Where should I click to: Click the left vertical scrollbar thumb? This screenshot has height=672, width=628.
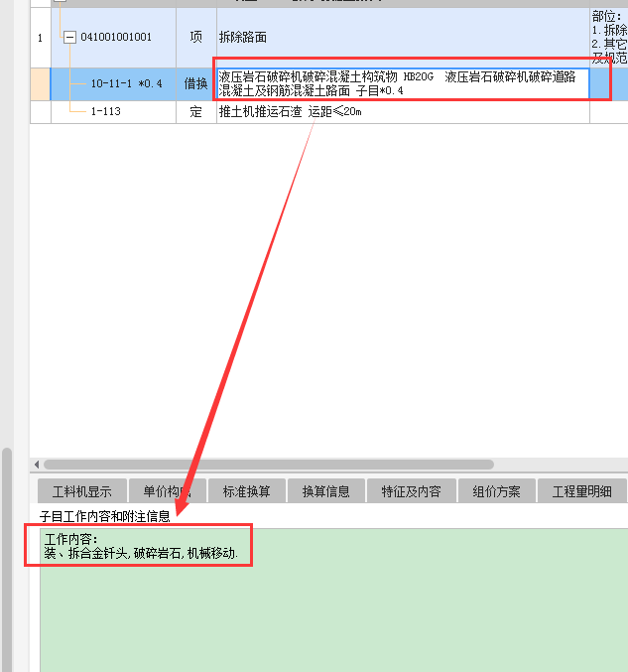click(x=6, y=559)
